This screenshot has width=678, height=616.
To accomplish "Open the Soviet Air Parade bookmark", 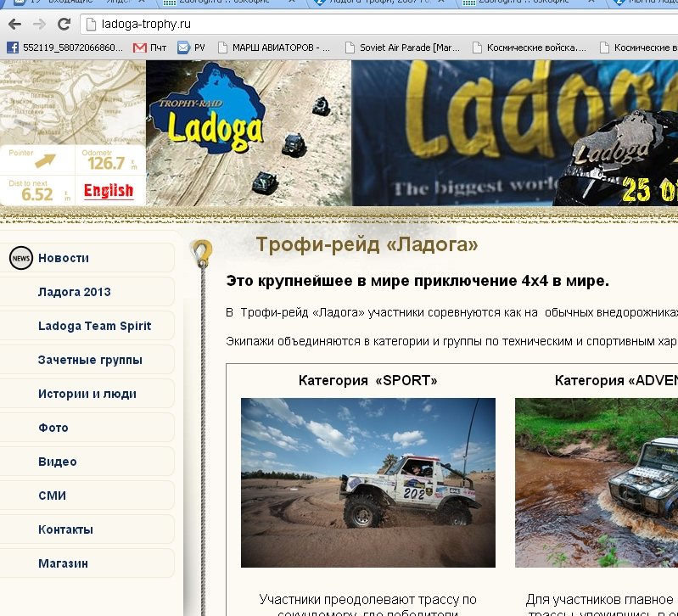I will point(402,48).
